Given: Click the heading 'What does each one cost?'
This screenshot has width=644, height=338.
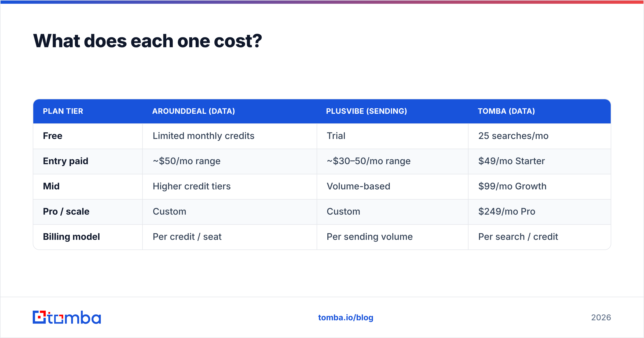Looking at the screenshot, I should [147, 41].
